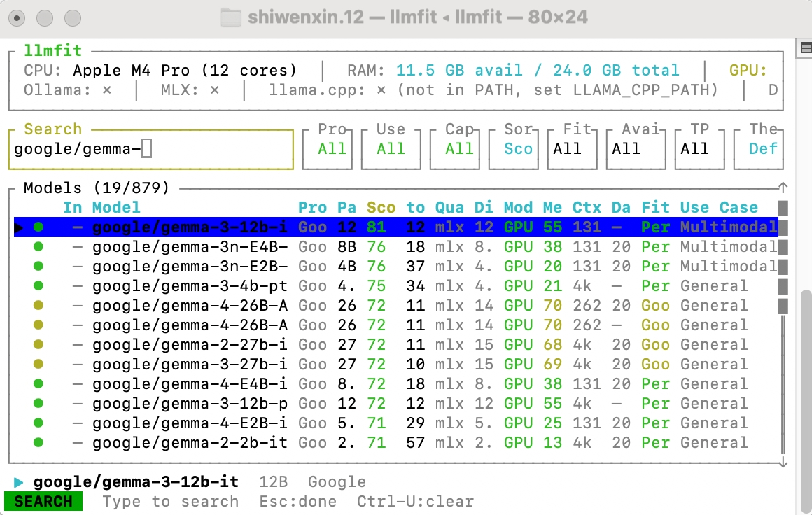Select the google/gemma-3-4b-pt row

(396, 286)
